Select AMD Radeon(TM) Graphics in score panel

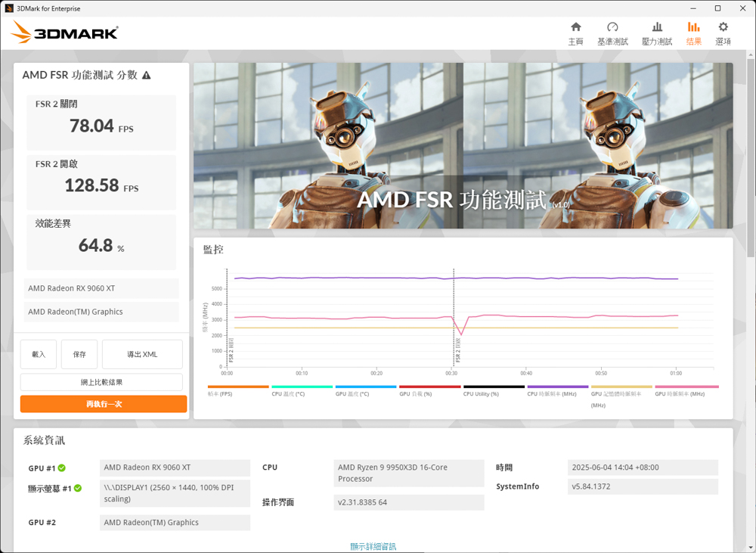(x=101, y=312)
